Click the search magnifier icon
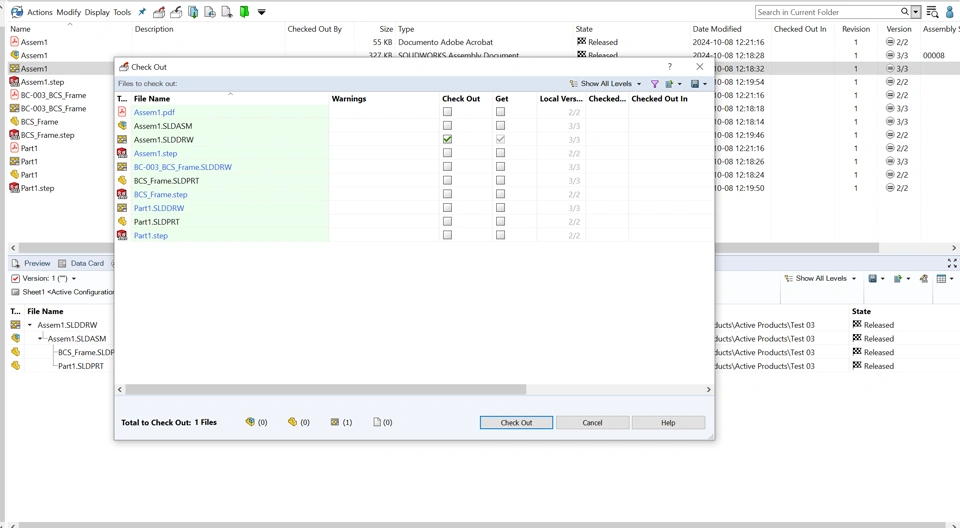 coord(904,12)
